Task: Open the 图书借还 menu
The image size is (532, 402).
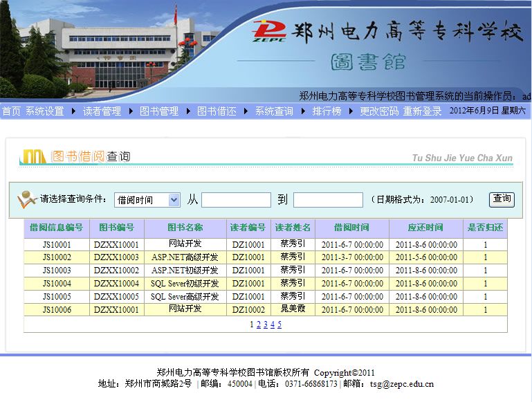Action: pos(217,111)
